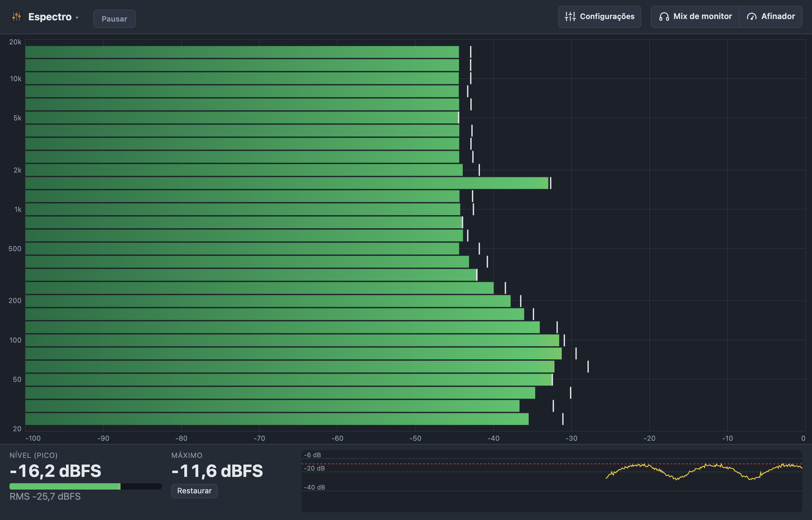Click the Pausar button
The height and width of the screenshot is (520, 812).
114,19
